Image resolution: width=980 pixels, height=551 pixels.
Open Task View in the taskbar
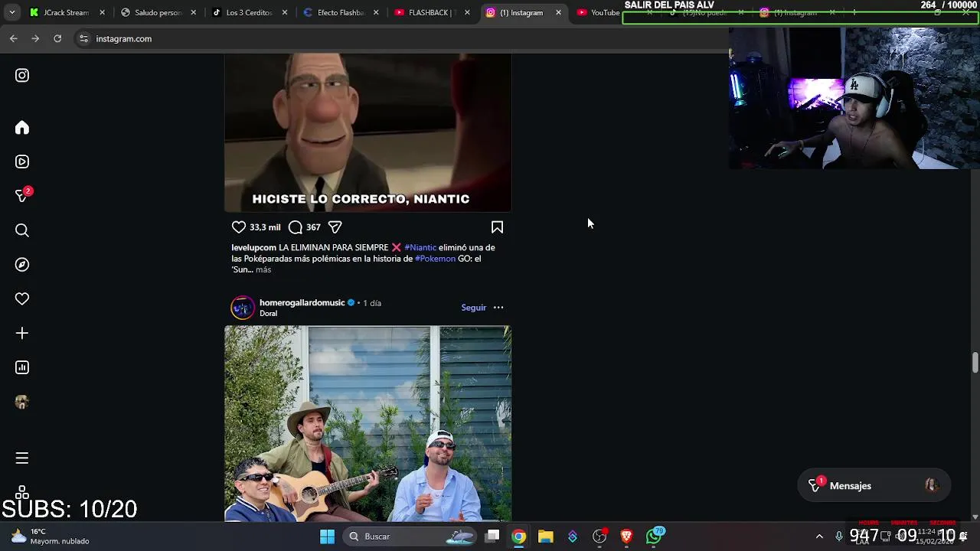[x=493, y=536]
